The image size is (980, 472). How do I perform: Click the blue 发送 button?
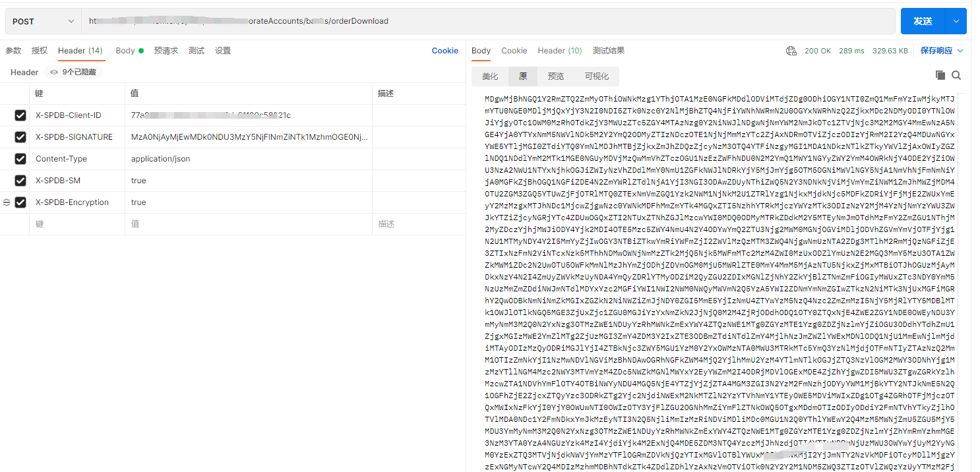click(923, 21)
